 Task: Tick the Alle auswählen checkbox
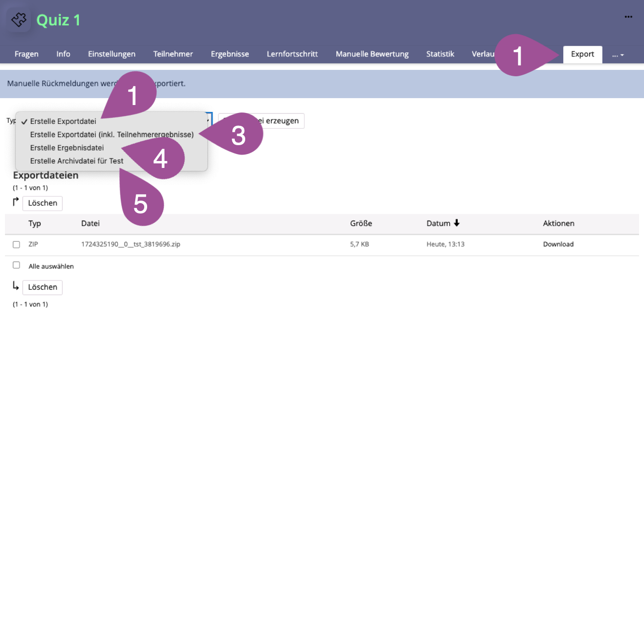point(16,266)
